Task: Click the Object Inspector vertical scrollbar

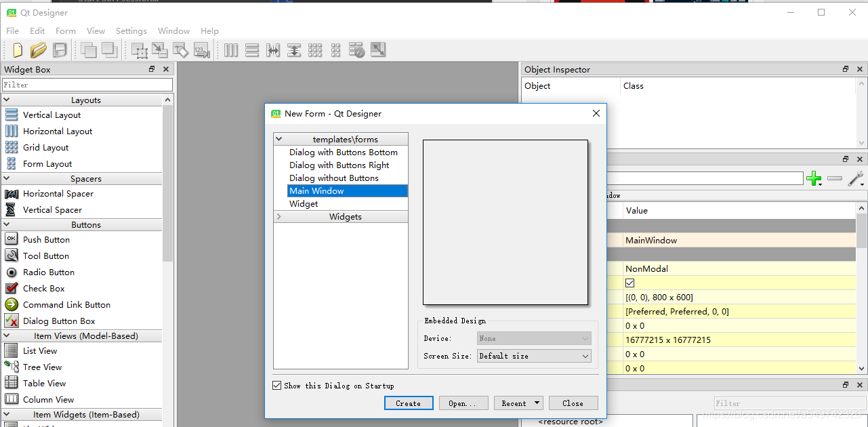Action: click(x=862, y=114)
